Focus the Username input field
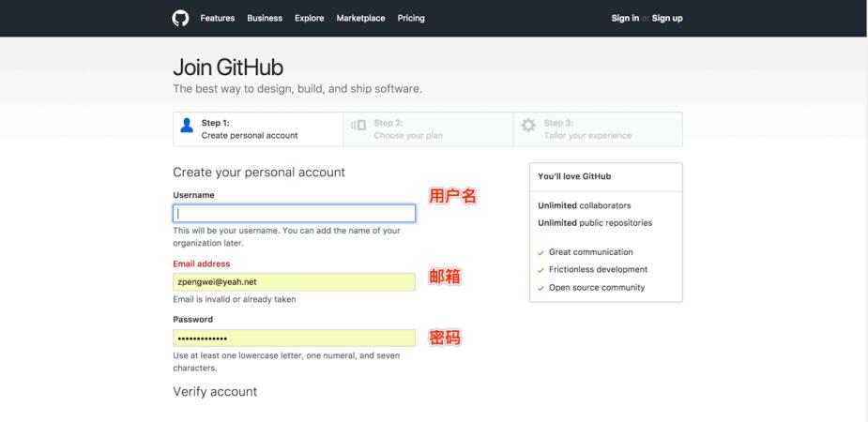The width and height of the screenshot is (868, 422). pos(294,214)
